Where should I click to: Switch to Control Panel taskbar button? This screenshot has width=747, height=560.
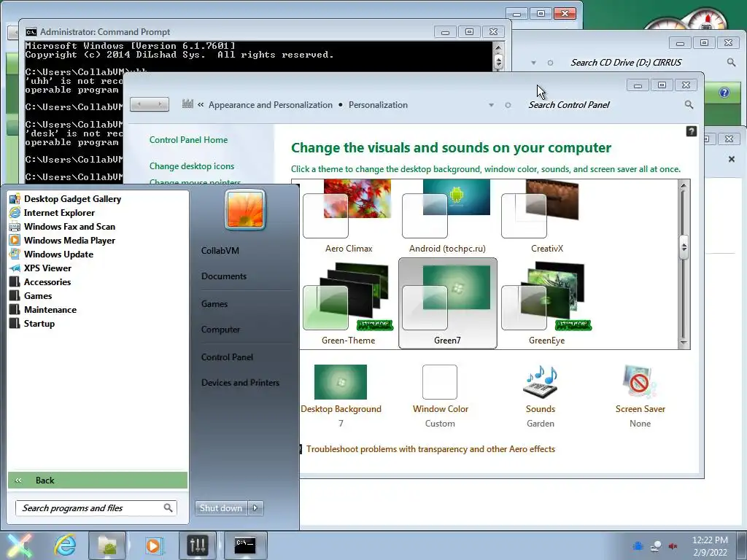tap(198, 545)
